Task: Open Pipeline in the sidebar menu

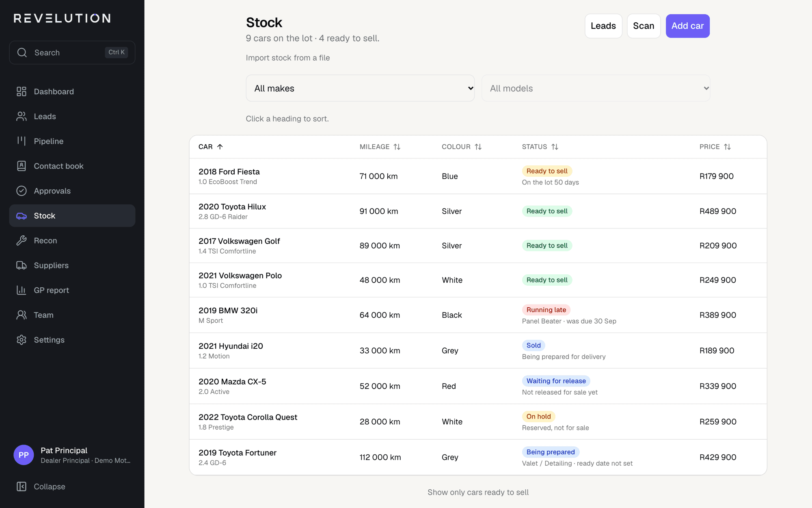Action: (x=72, y=141)
